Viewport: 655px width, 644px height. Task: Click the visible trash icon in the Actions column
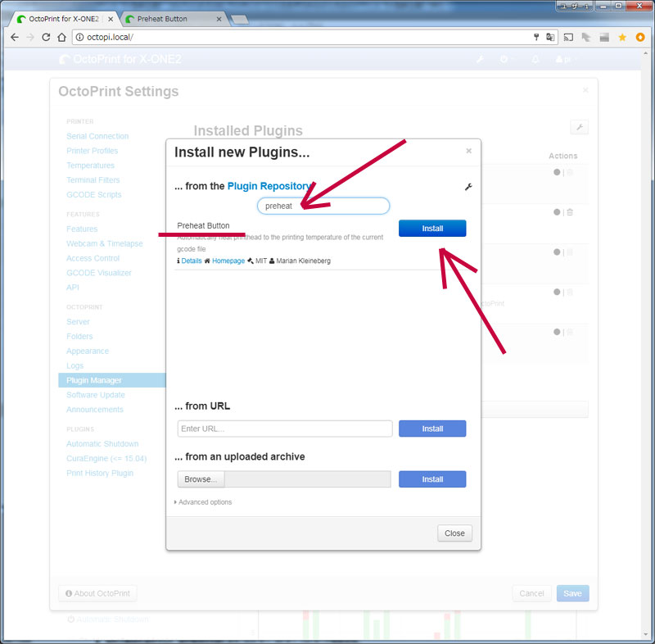coord(570,212)
